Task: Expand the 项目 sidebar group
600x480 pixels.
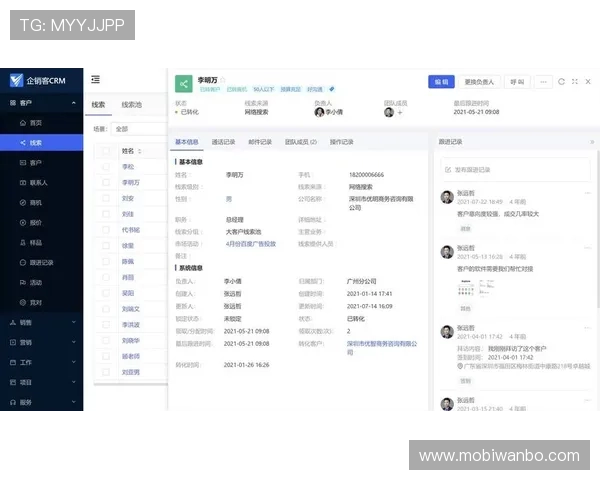Action: [x=73, y=382]
